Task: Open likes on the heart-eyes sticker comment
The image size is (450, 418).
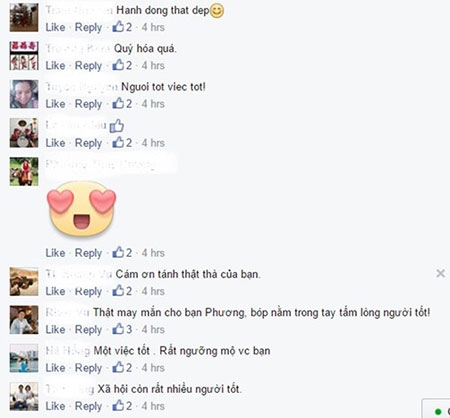Action: (122, 253)
